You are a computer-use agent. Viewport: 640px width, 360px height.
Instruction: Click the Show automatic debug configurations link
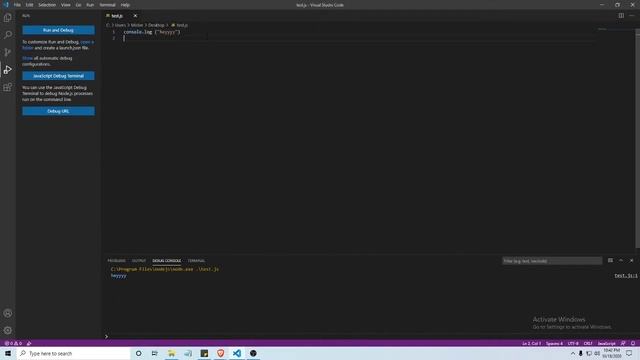click(27, 58)
